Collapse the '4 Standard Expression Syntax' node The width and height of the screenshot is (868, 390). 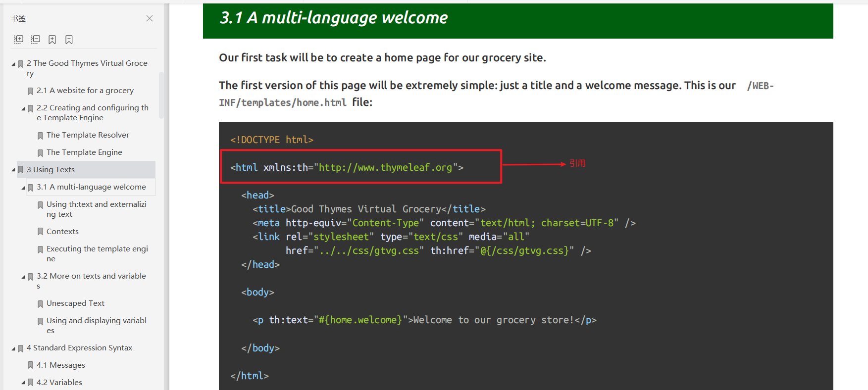[13, 348]
